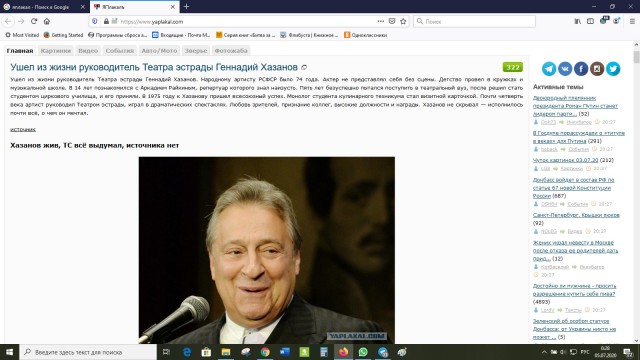The height and width of the screenshot is (360, 640).
Task: Open the Windows notification center
Action: tap(628, 352)
